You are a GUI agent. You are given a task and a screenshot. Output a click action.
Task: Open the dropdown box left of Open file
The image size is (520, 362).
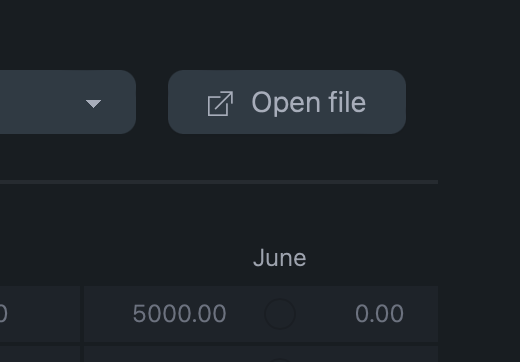(x=68, y=102)
